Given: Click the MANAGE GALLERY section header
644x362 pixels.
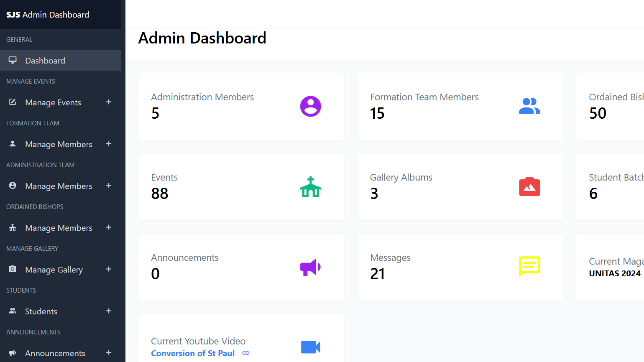Looking at the screenshot, I should (32, 249).
